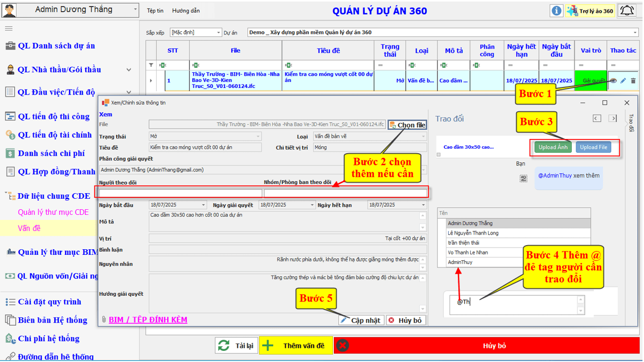This screenshot has height=362, width=644.
Task: Click the previous arrow in Trao đổi panel
Action: pos(597,118)
